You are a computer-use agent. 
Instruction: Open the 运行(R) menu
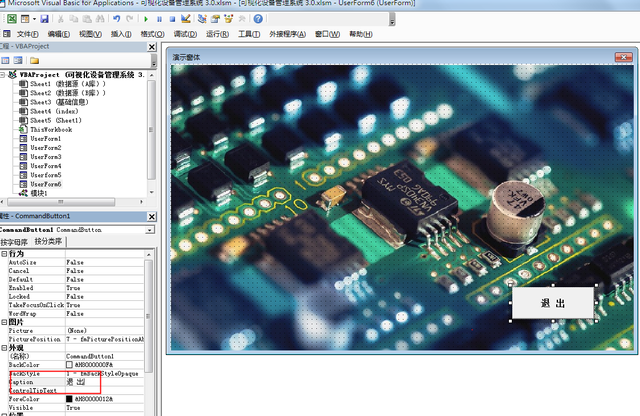(x=217, y=34)
